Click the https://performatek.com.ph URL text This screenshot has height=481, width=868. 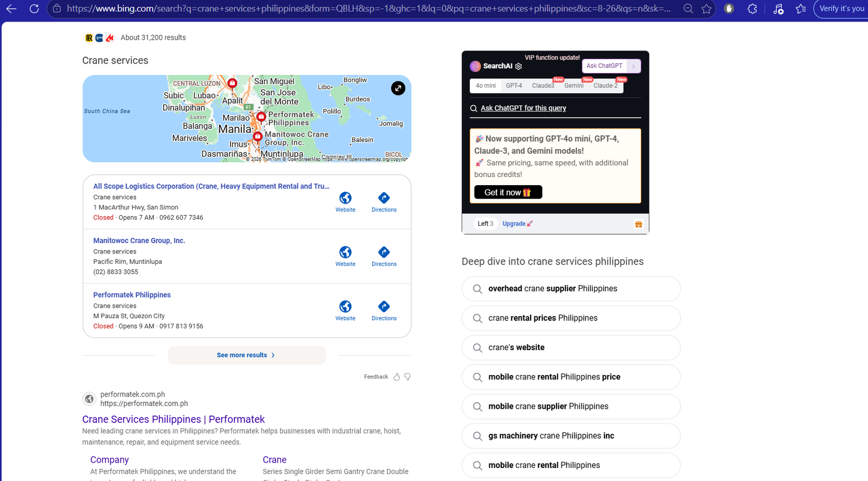(144, 404)
